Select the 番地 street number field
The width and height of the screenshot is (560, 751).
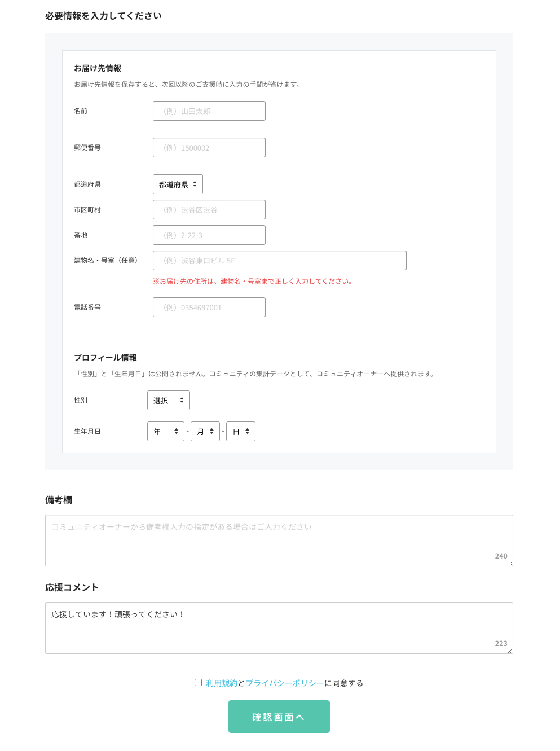click(x=209, y=235)
